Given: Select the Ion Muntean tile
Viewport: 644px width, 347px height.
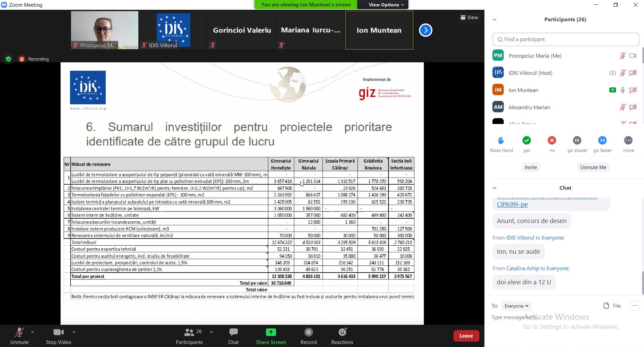Looking at the screenshot, I should tap(379, 30).
